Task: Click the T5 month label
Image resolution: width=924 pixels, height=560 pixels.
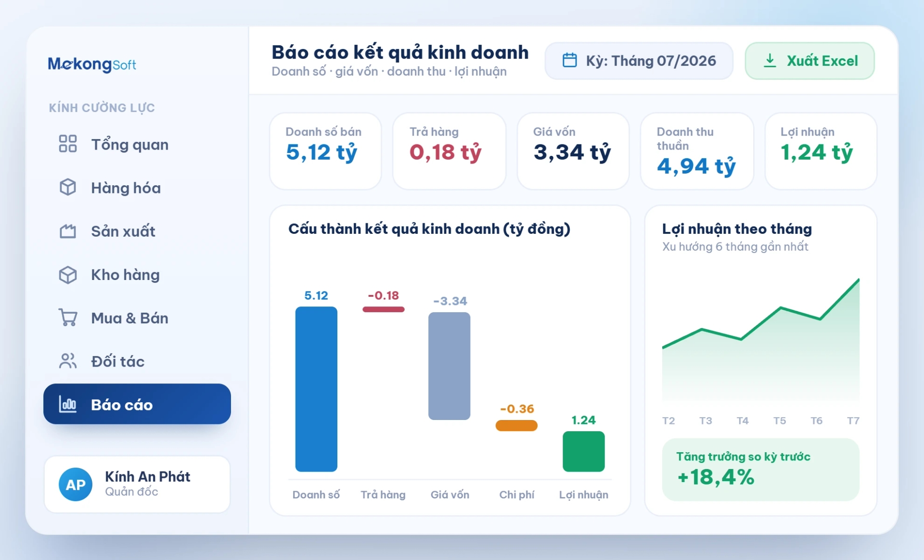Action: pyautogui.click(x=780, y=420)
